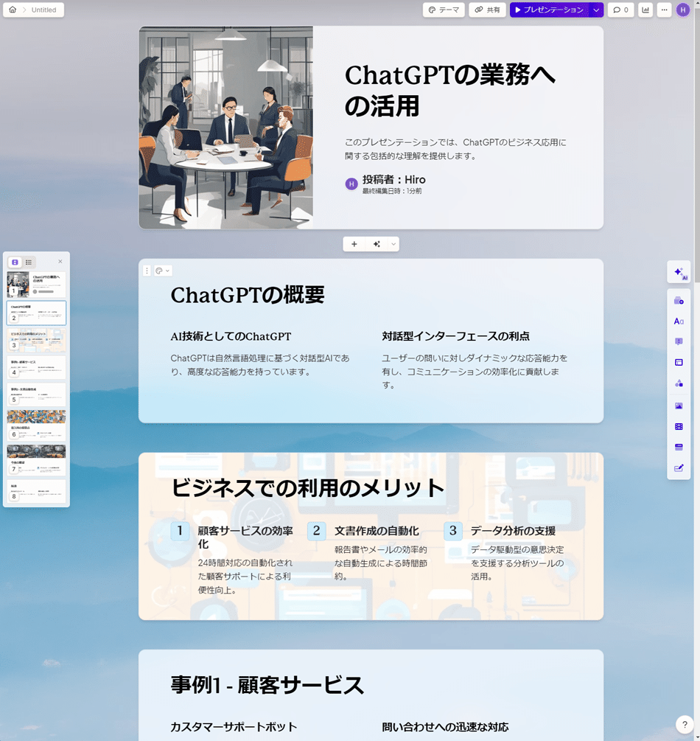Viewport: 700px width, 741px height.
Task: Start the プレゼンテーション presentation
Action: pyautogui.click(x=550, y=10)
